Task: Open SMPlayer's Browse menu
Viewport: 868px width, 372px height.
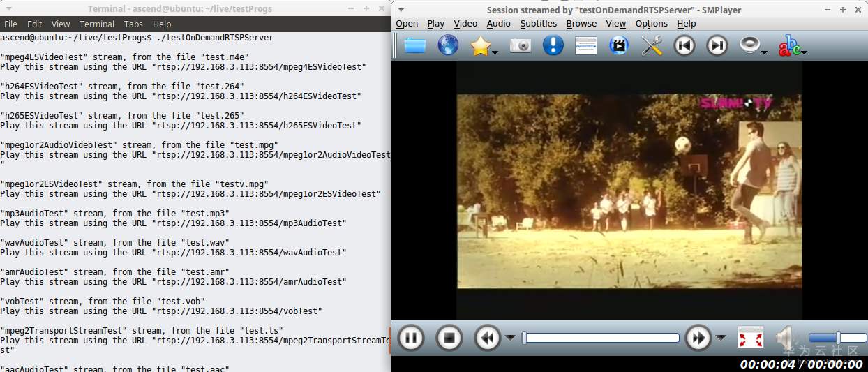Action: (x=581, y=24)
